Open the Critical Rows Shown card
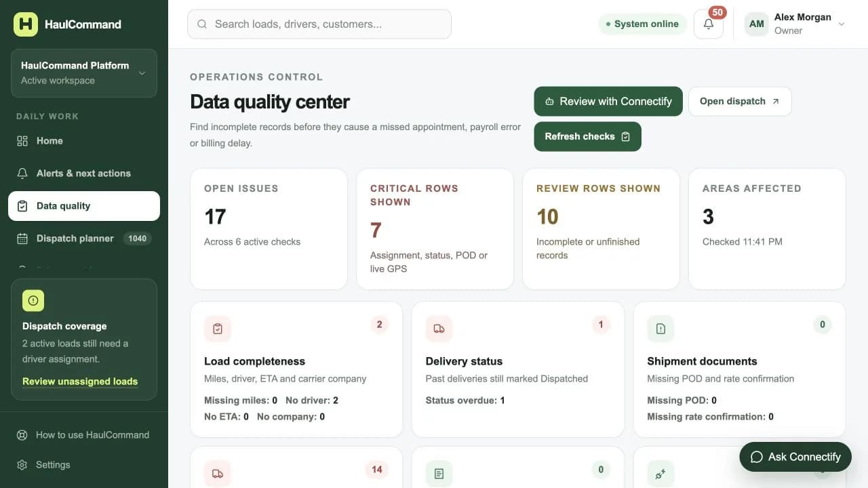 (435, 229)
